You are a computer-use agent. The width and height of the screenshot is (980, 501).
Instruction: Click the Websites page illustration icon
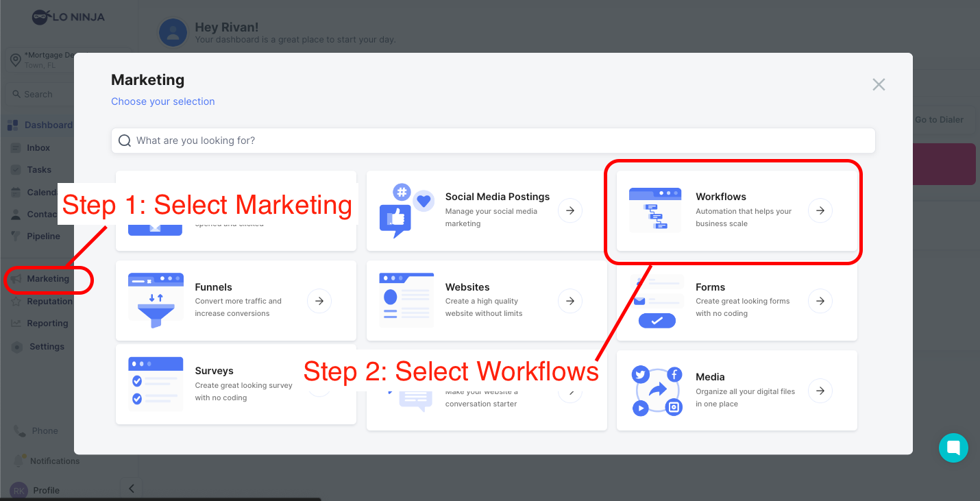tap(406, 300)
